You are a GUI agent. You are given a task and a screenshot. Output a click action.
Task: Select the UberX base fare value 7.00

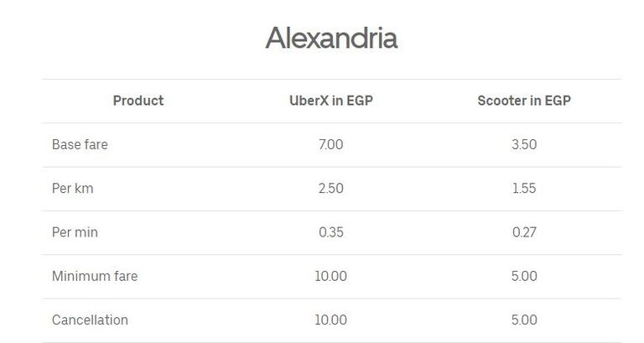[331, 144]
